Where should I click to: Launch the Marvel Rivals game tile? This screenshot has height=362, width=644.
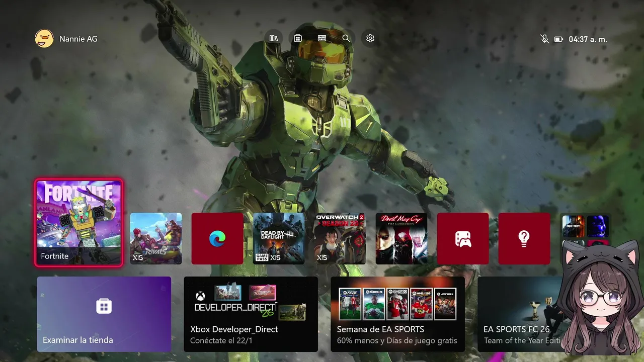click(x=156, y=238)
